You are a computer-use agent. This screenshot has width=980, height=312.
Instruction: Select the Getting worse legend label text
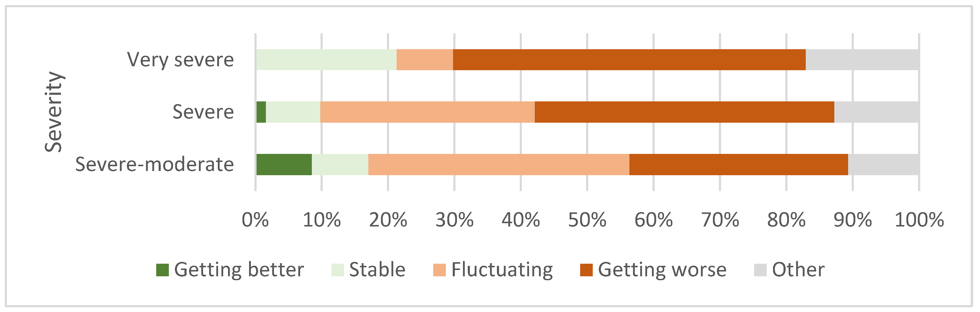pos(662,270)
